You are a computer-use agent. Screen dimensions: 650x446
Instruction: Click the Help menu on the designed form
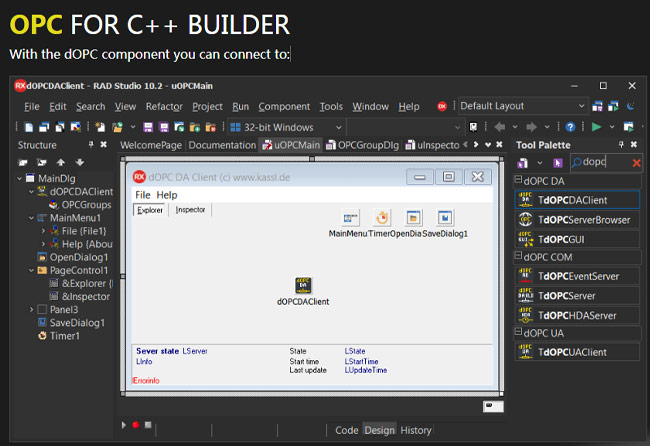click(x=167, y=195)
